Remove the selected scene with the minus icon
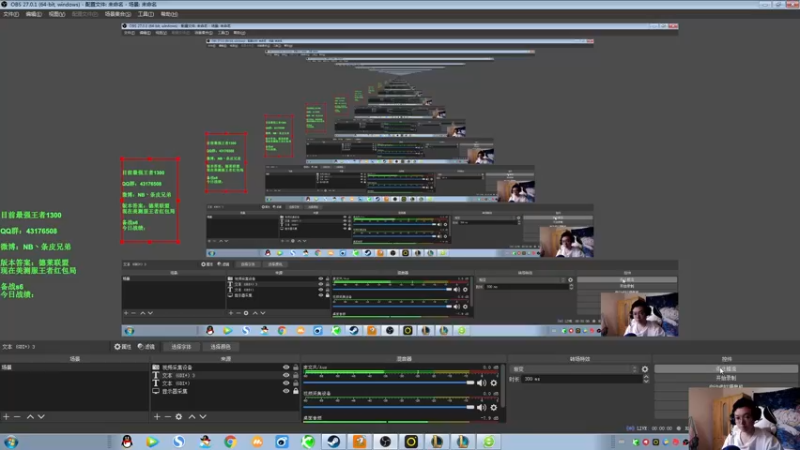800x450 pixels. pyautogui.click(x=17, y=417)
